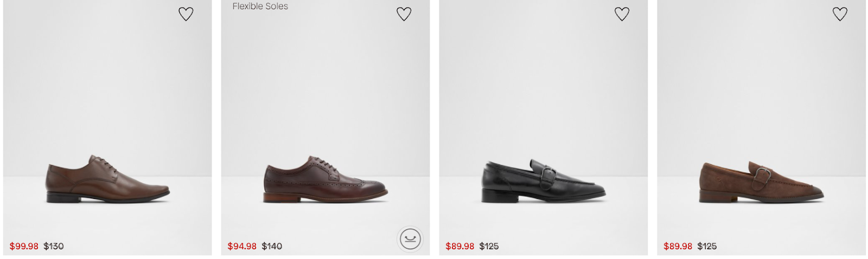Viewport: 868px width, 259px height.
Task: Add the plain brown derby shoe to wishlist
Action: click(x=186, y=14)
